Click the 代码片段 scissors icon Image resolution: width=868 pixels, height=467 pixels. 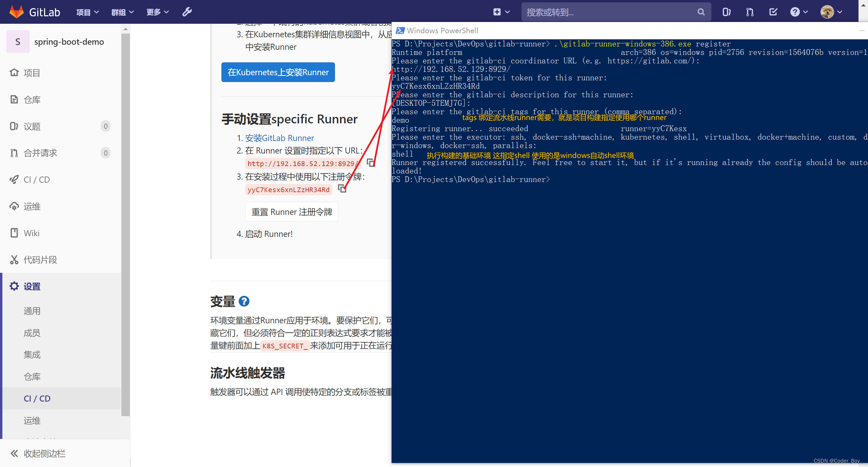coord(14,260)
